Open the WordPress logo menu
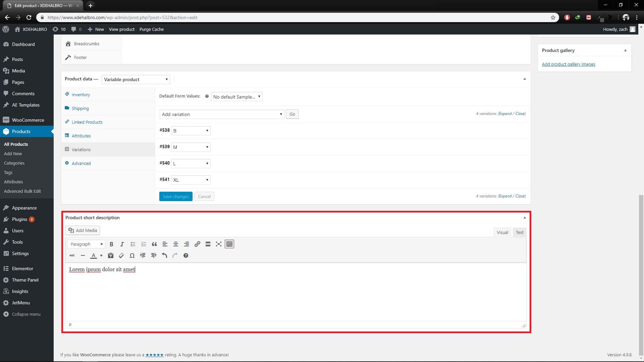Image resolution: width=644 pixels, height=362 pixels. tap(6, 29)
